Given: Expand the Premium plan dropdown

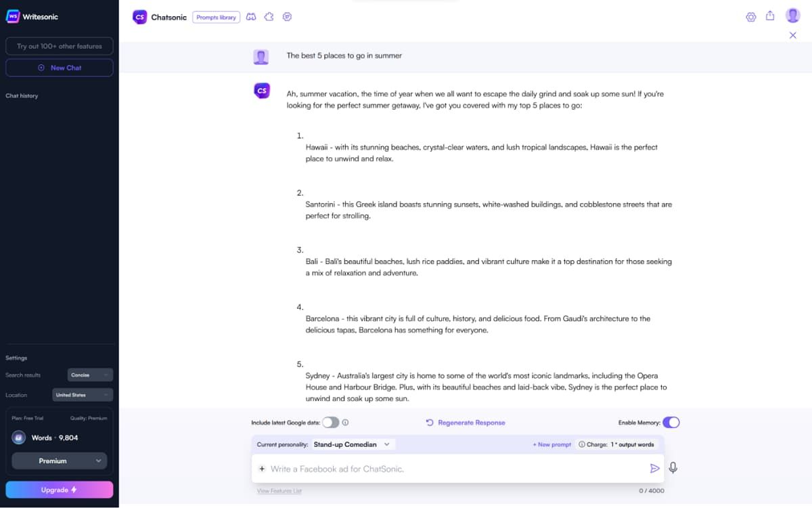Looking at the screenshot, I should [59, 461].
